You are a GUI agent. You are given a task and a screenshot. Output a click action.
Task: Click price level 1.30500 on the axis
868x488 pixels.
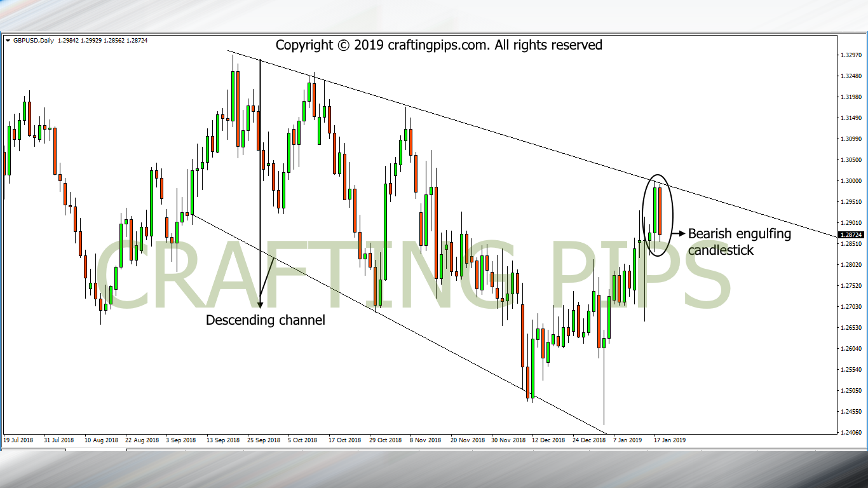coord(850,160)
